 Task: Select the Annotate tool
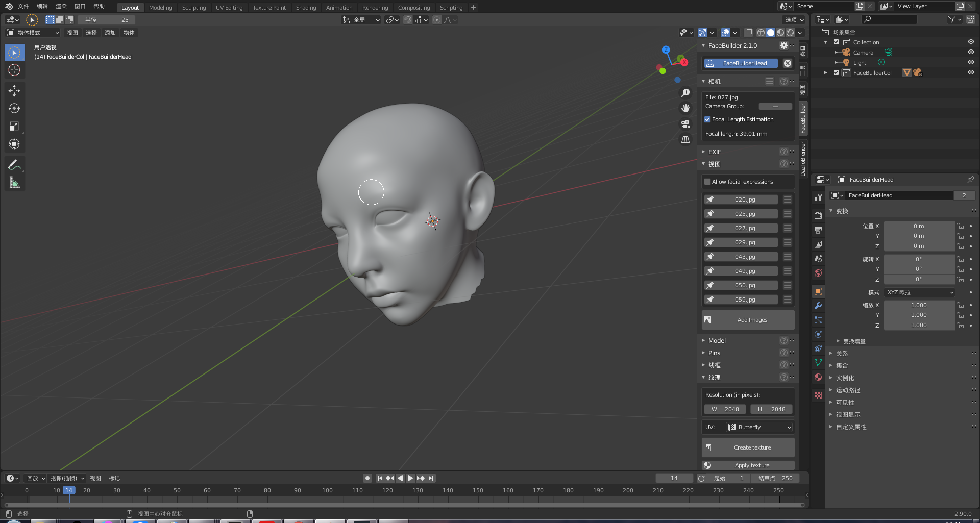click(14, 164)
